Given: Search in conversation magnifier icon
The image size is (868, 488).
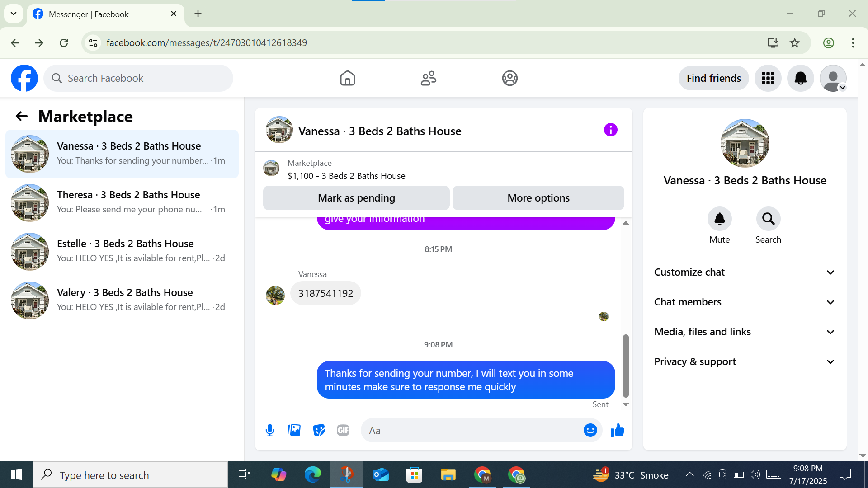Looking at the screenshot, I should click(x=768, y=219).
